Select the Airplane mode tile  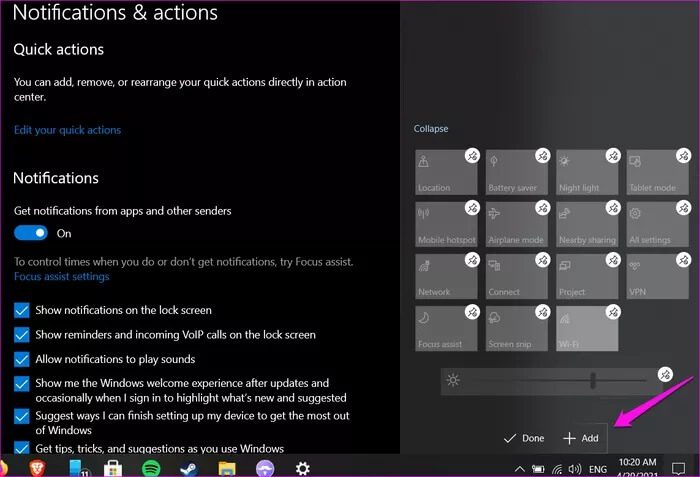(x=517, y=224)
